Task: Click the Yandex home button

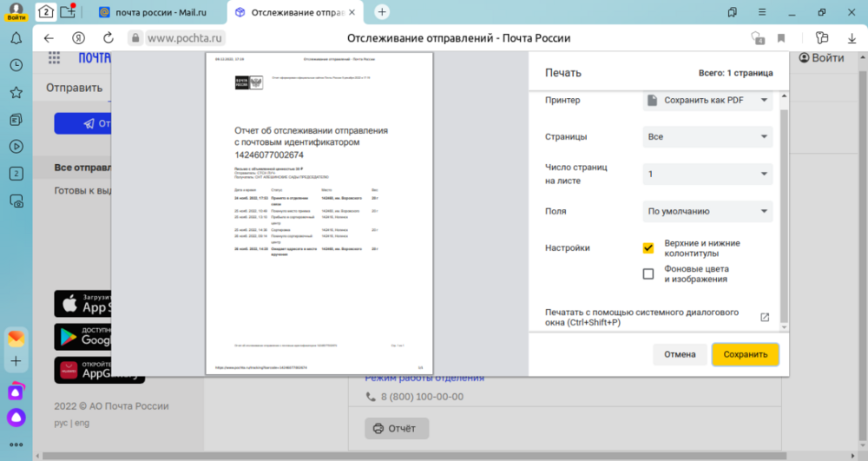Action: 79,38
